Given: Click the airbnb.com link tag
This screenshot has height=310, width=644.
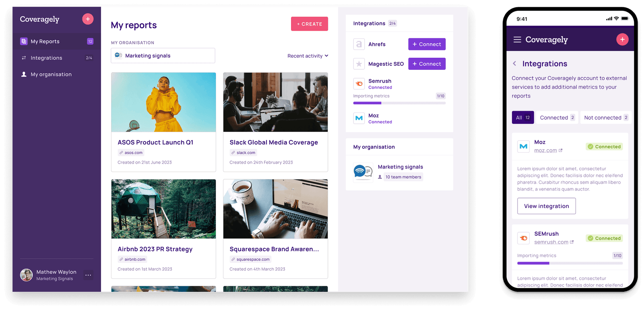Looking at the screenshot, I should pyautogui.click(x=132, y=260).
